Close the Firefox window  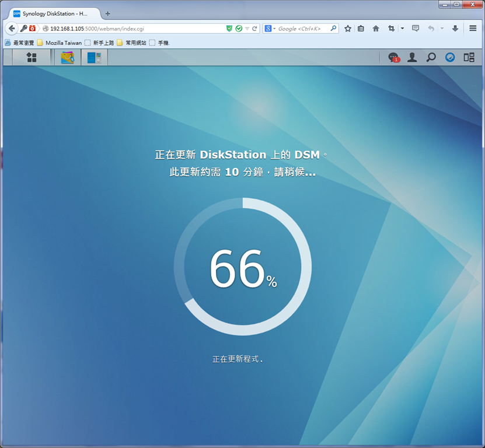[x=473, y=4]
